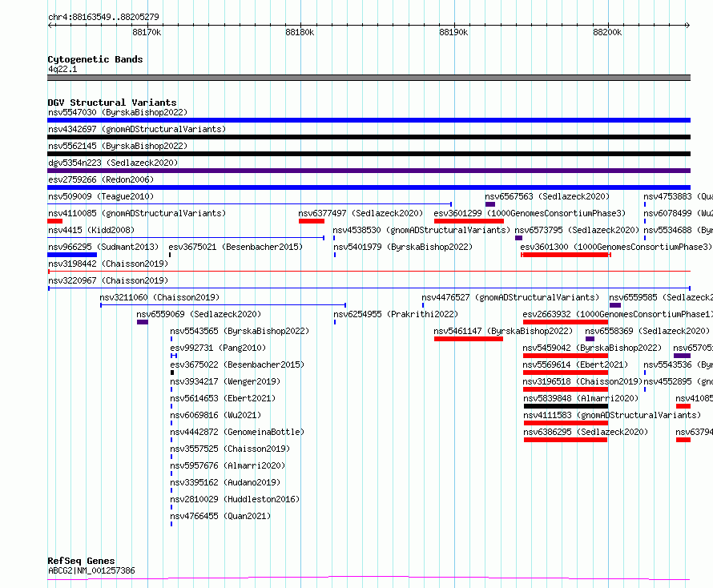Select the nsv5461147 ByrskaBishop2022 red bar
Viewport: 713px width, 588px height.
(469, 339)
